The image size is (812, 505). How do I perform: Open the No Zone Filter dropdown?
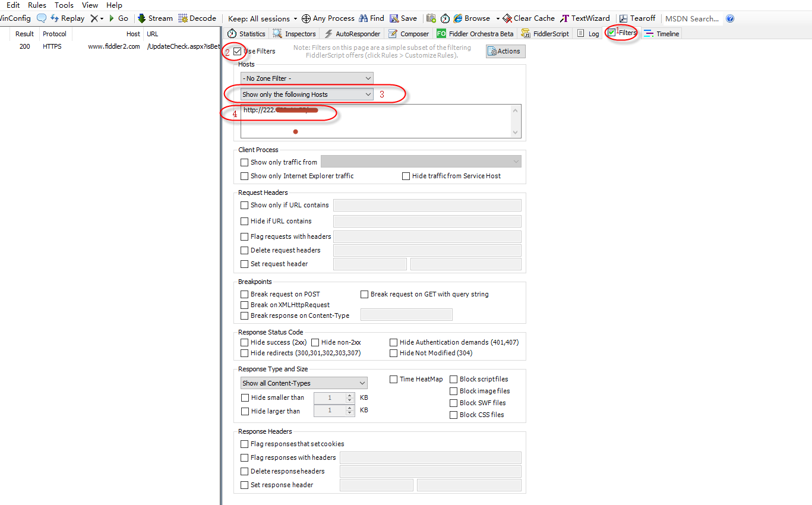click(307, 78)
